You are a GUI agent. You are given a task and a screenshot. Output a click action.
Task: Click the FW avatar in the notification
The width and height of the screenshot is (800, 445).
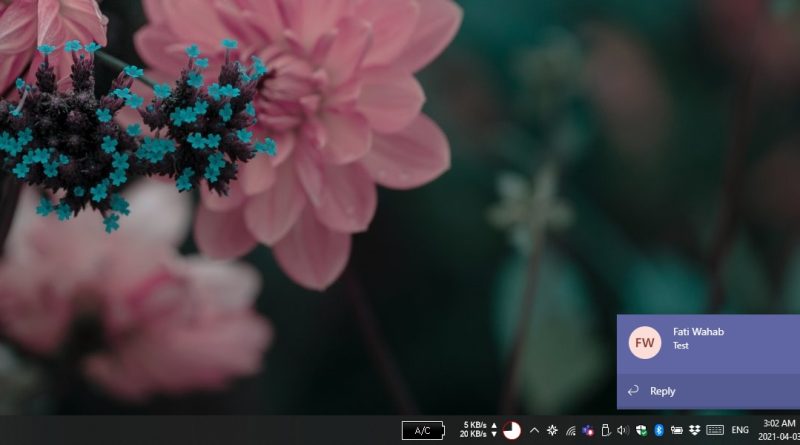tap(645, 342)
